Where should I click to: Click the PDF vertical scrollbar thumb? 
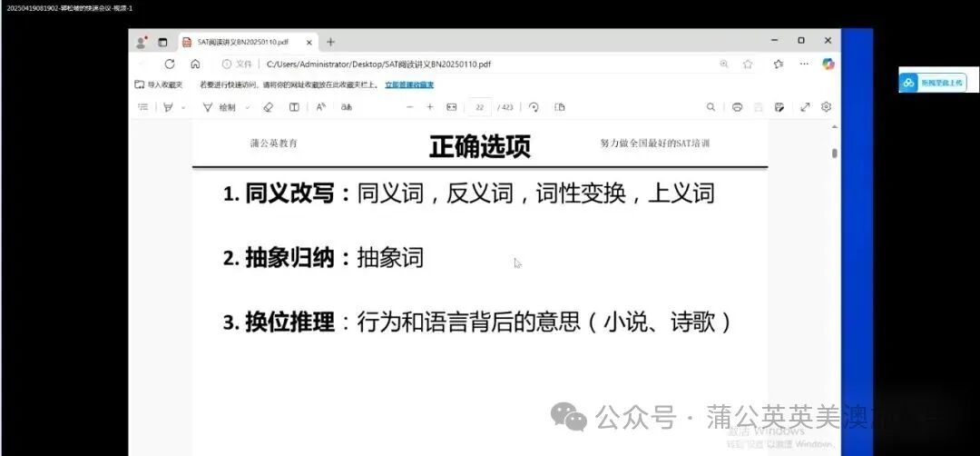point(835,154)
